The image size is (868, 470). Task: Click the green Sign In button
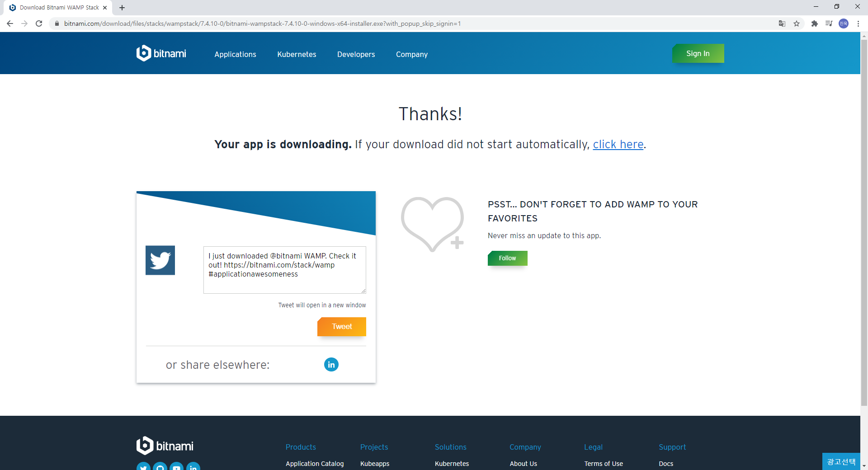pos(698,53)
